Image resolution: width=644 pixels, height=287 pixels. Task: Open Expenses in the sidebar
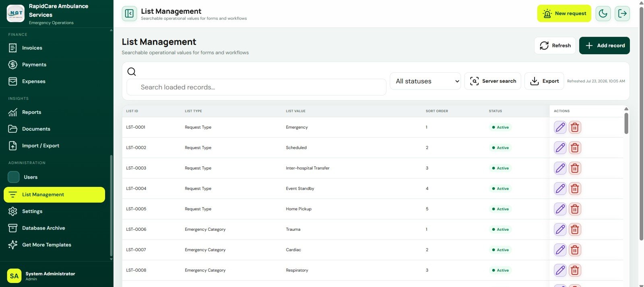pos(54,82)
